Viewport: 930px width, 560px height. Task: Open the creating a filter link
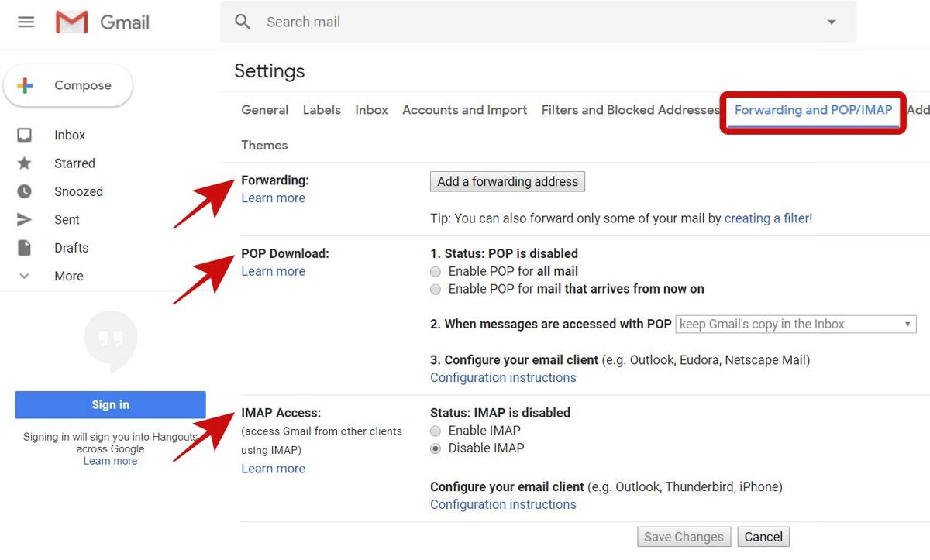coord(768,218)
